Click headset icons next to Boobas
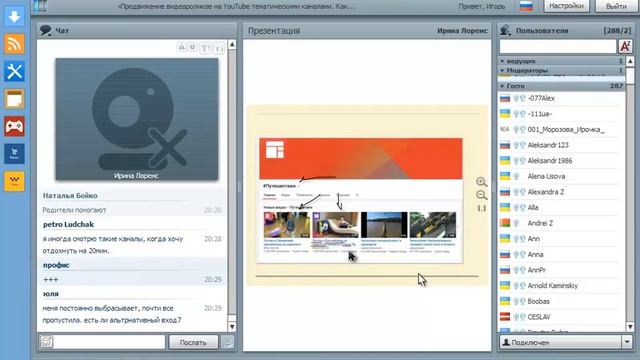The width and height of the screenshot is (640, 360). tap(519, 301)
